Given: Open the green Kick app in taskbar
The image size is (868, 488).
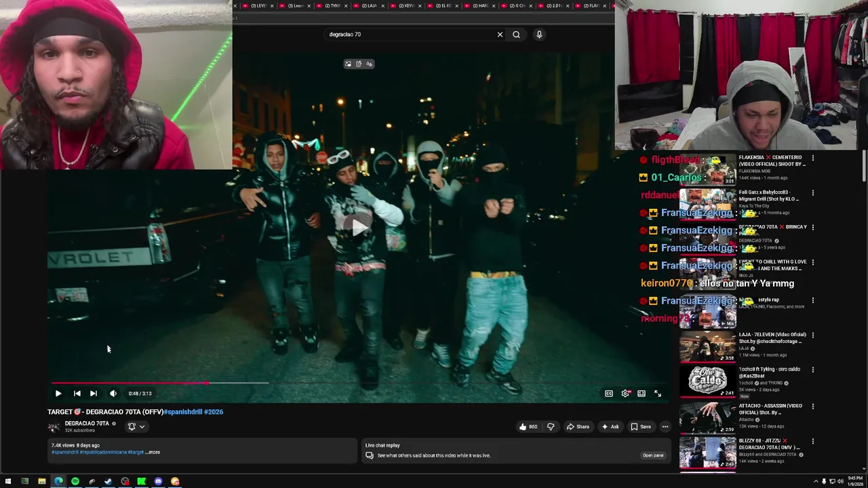Looking at the screenshot, I should pyautogui.click(x=142, y=481).
